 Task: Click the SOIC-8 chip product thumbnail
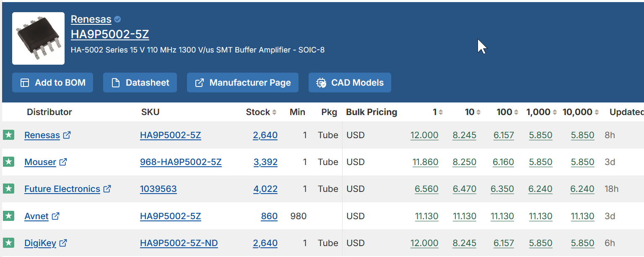38,38
